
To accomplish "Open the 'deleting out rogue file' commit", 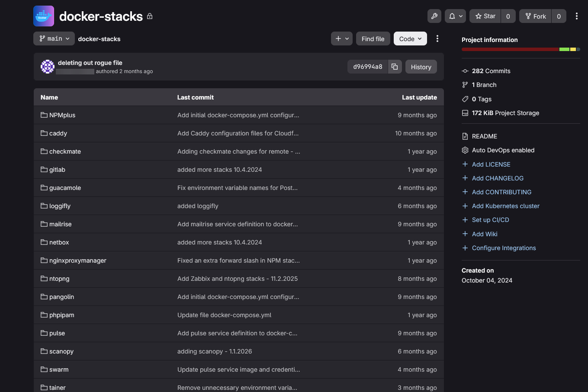I will pyautogui.click(x=90, y=63).
